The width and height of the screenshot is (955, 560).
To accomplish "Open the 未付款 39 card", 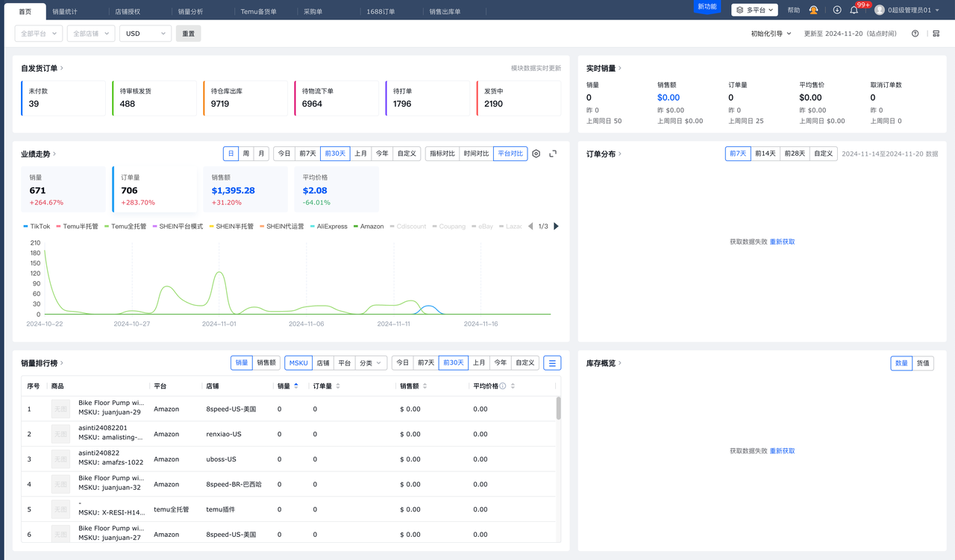I will pyautogui.click(x=63, y=98).
